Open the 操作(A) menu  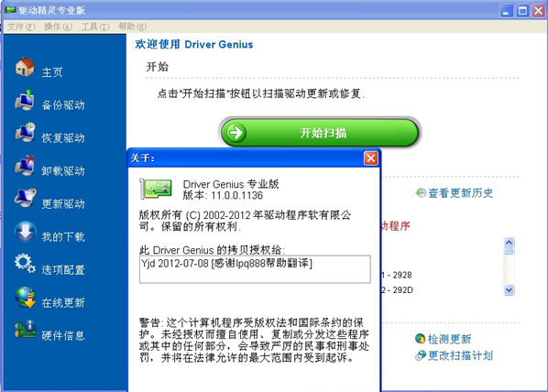tap(58, 27)
